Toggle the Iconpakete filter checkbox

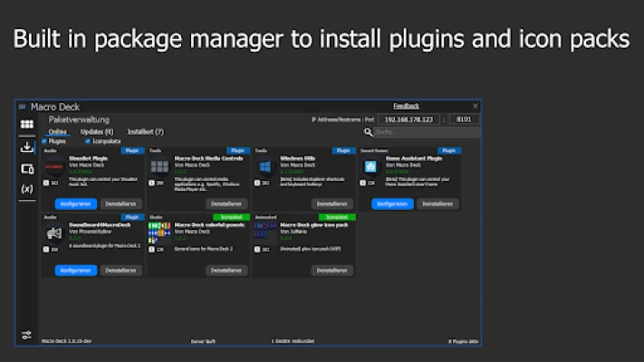pos(88,141)
